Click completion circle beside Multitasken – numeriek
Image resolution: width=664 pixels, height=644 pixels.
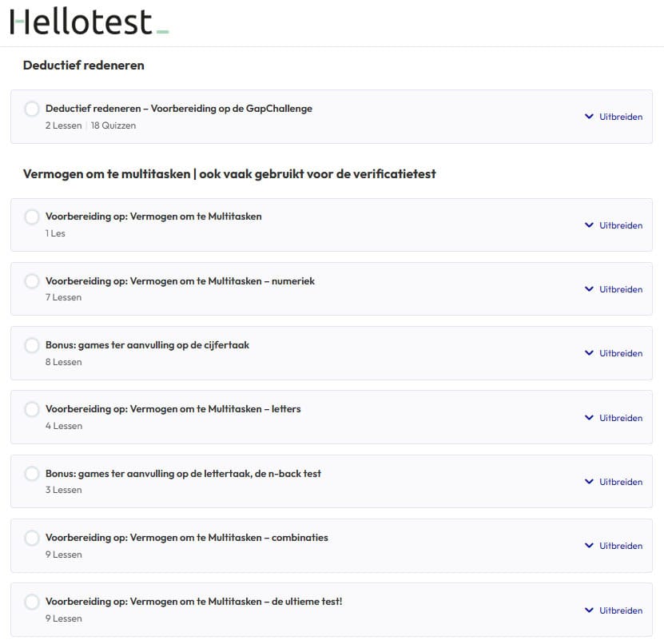(32, 281)
